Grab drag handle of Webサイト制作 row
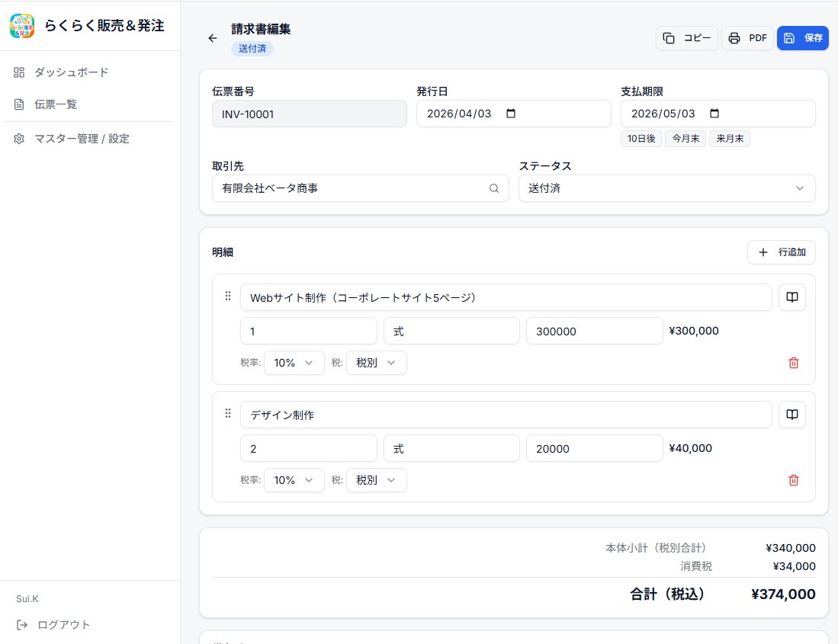The width and height of the screenshot is (838, 644). point(228,296)
